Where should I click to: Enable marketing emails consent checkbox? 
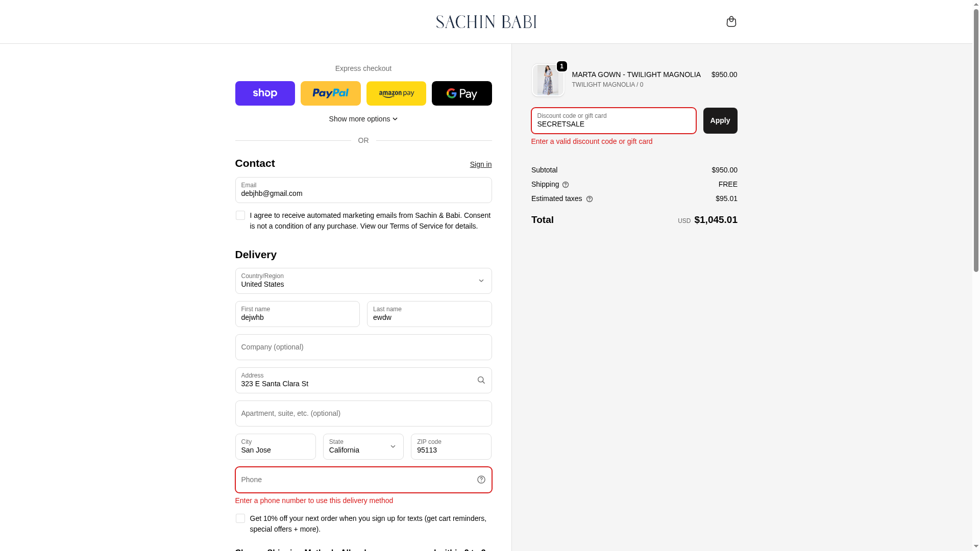[x=240, y=215]
